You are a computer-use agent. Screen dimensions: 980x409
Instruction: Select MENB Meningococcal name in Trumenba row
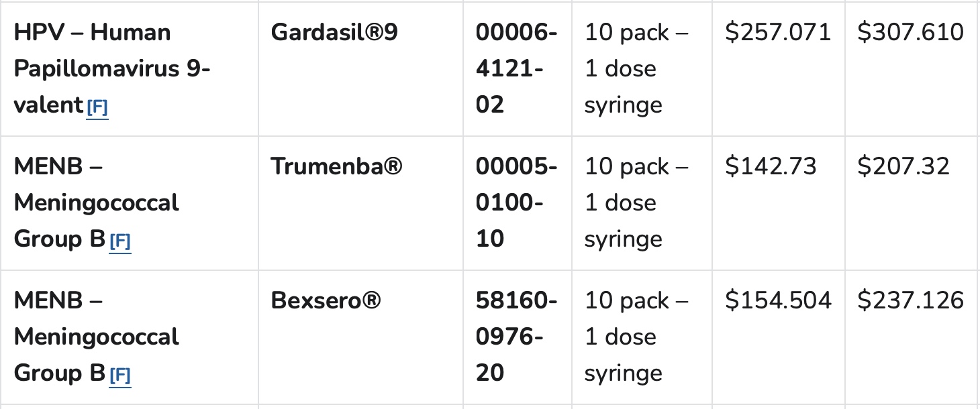96,202
